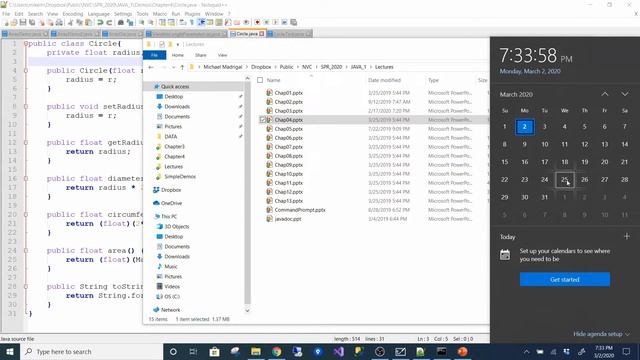Screen dimensions: 640x360
Task: Click the Find binoculars icon in Notepad++ toolbar
Action: pos(121,22)
